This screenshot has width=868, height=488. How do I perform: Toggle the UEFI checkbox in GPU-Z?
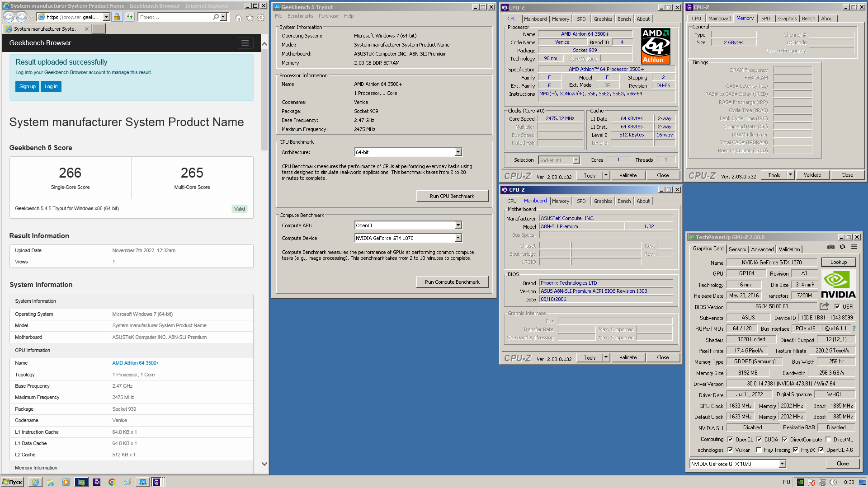click(x=837, y=307)
